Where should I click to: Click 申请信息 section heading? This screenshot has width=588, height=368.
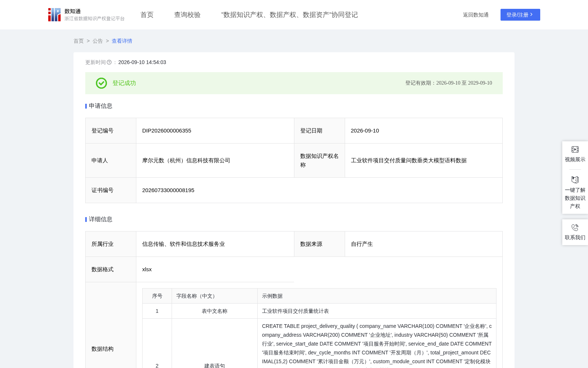(101, 106)
